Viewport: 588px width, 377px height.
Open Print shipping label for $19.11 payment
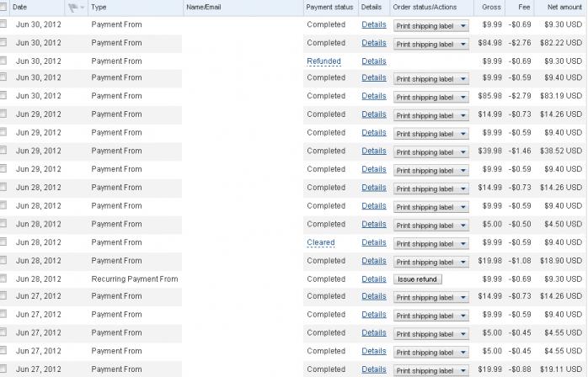(430, 370)
